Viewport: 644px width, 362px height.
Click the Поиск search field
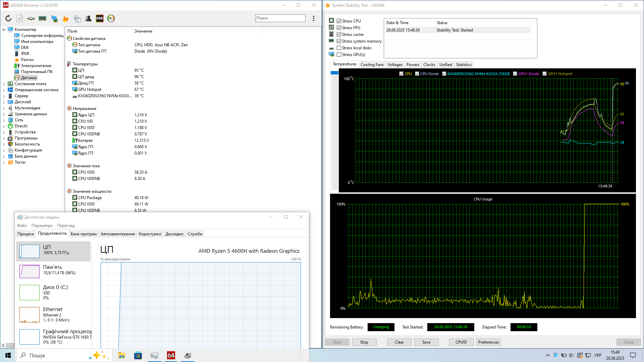coord(280,18)
